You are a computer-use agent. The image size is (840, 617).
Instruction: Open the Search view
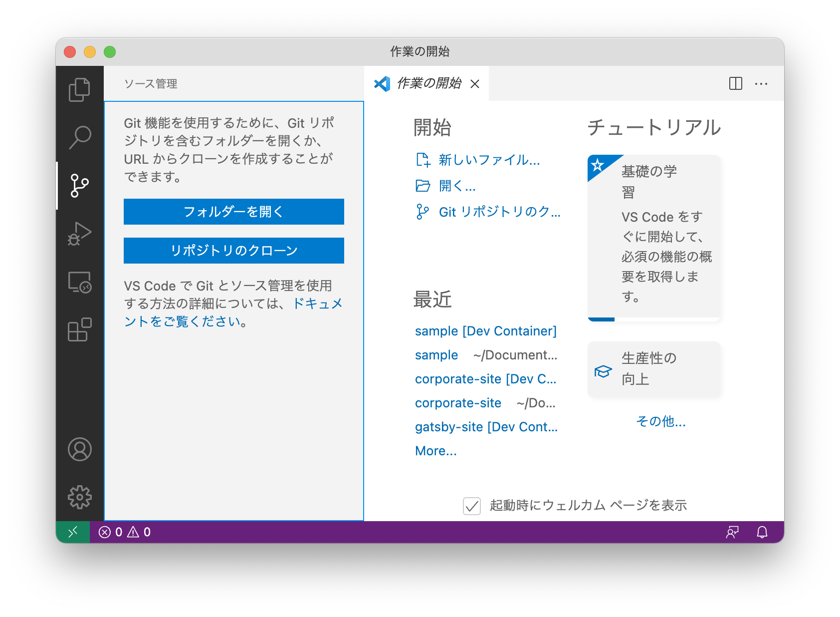[80, 136]
